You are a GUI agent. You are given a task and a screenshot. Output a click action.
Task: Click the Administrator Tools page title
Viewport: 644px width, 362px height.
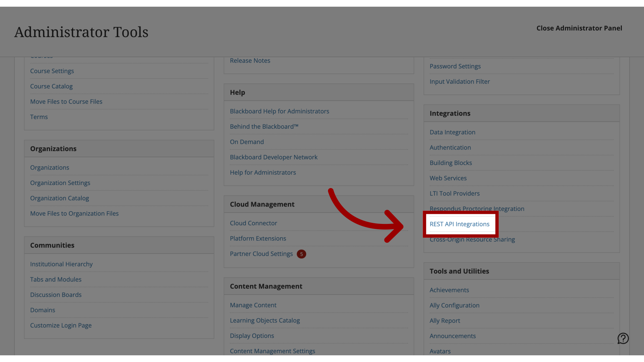click(x=81, y=32)
